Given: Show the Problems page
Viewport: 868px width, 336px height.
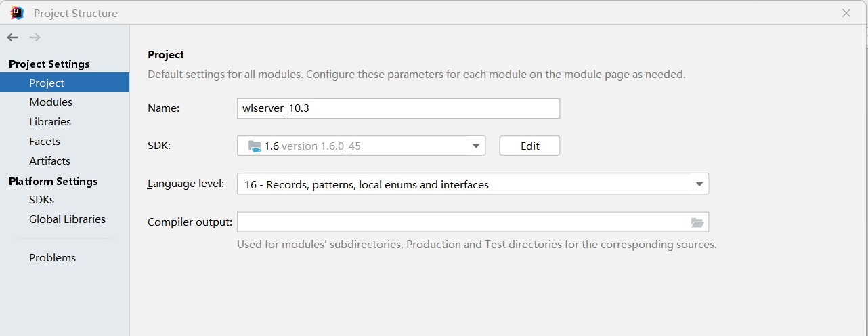Looking at the screenshot, I should [52, 257].
